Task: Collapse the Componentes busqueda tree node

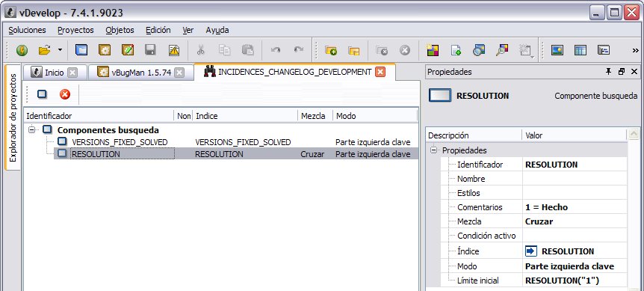Action: point(31,130)
